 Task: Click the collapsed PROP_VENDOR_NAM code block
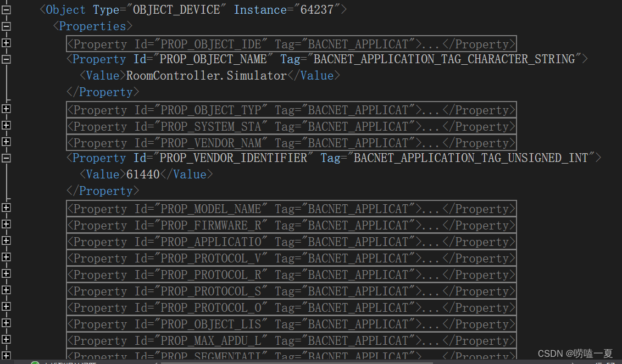click(291, 142)
